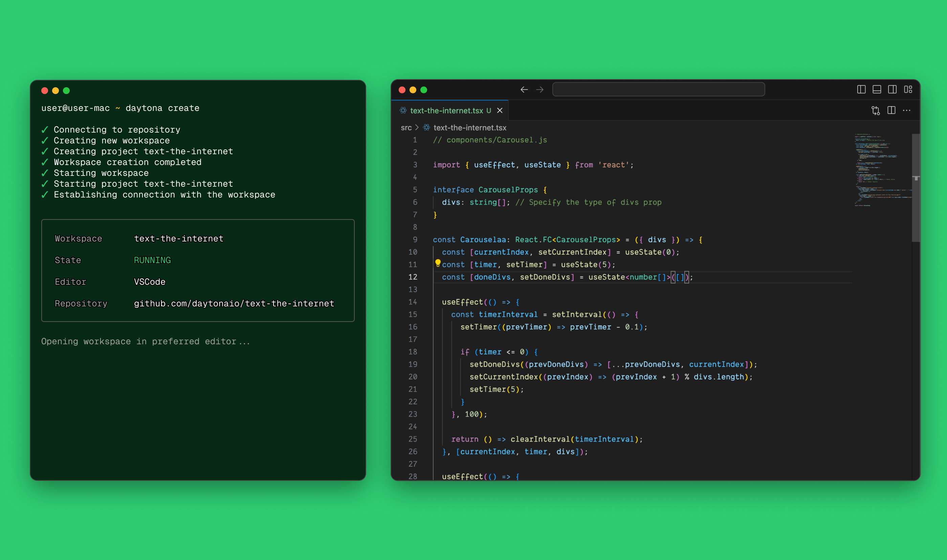Click the text-the-internet.tsx breadcrumb item
Viewport: 947px width, 560px height.
click(x=469, y=127)
